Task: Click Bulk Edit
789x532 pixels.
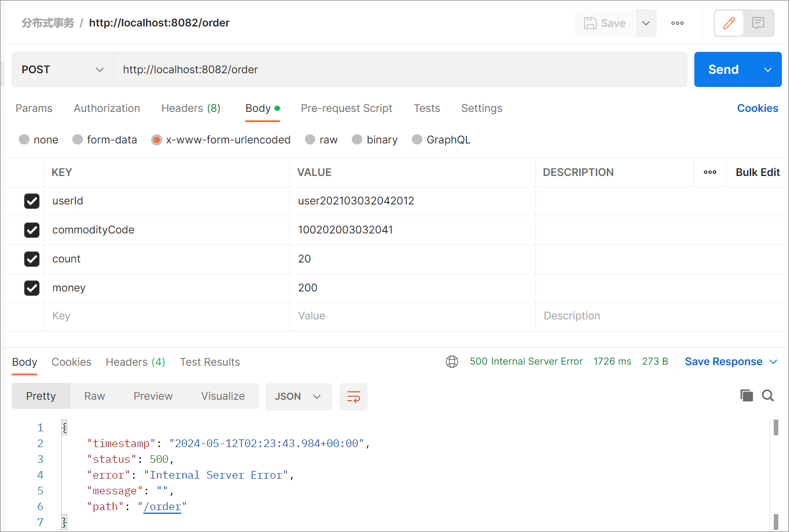Action: pos(757,172)
